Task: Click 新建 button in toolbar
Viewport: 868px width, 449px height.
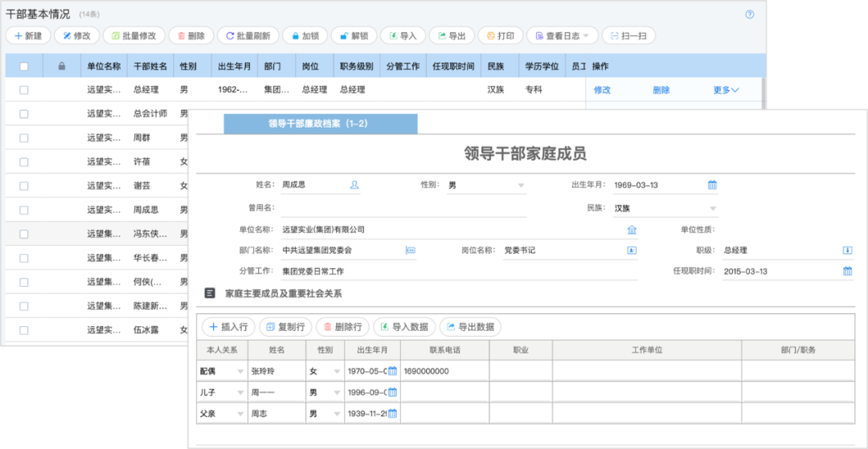Action: 28,35
